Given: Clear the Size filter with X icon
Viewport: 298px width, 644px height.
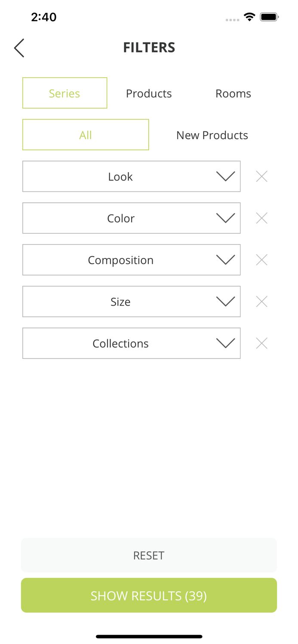Looking at the screenshot, I should (x=261, y=302).
